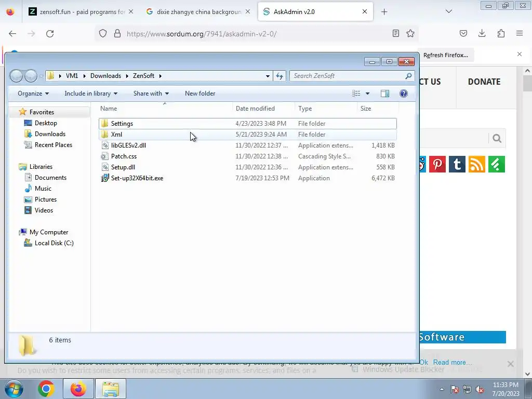
Task: Dismiss the Refresh Firefox notification bar
Action: coord(520,54)
